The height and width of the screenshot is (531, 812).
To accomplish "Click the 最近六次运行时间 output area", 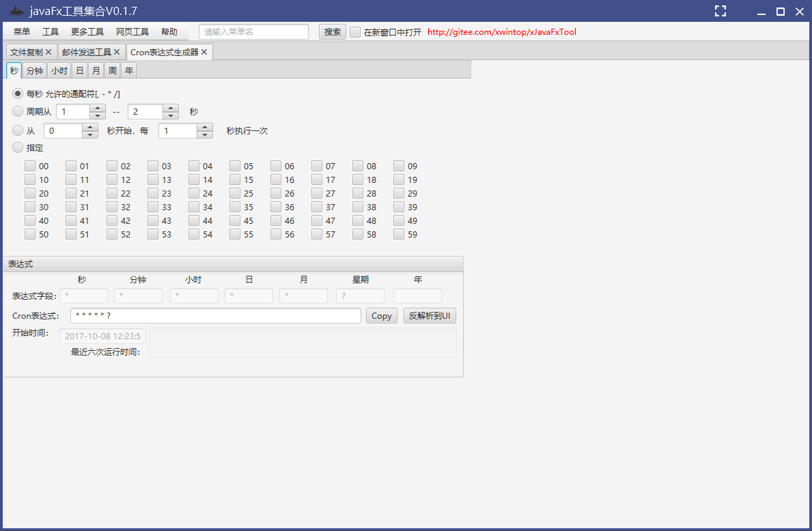I will pyautogui.click(x=303, y=343).
